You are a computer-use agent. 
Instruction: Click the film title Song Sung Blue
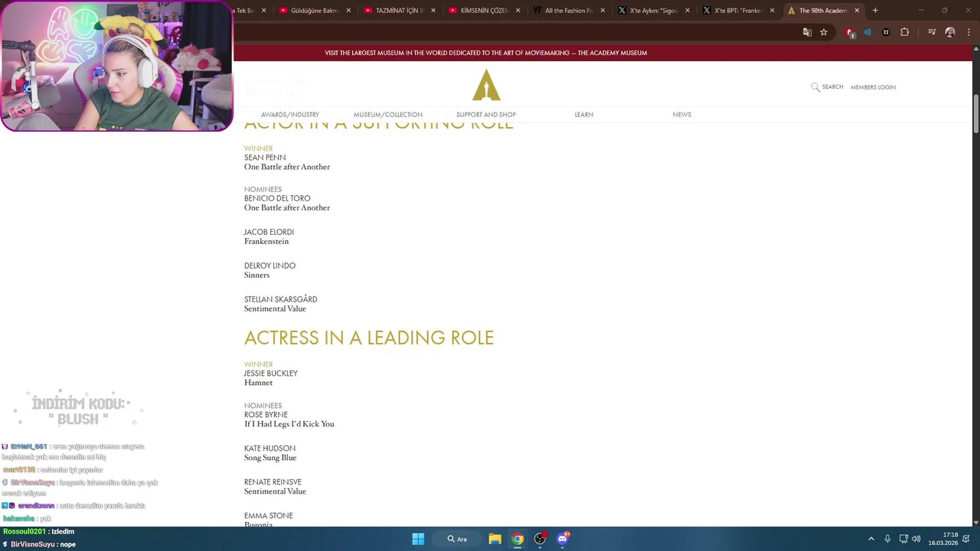[x=270, y=458]
